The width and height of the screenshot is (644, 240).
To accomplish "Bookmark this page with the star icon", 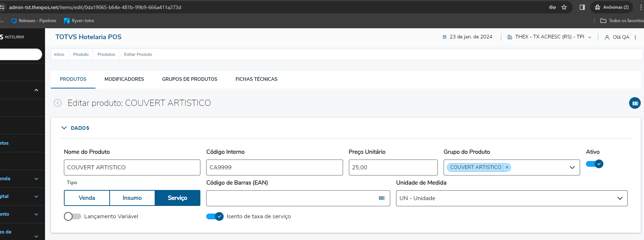I will pyautogui.click(x=564, y=7).
